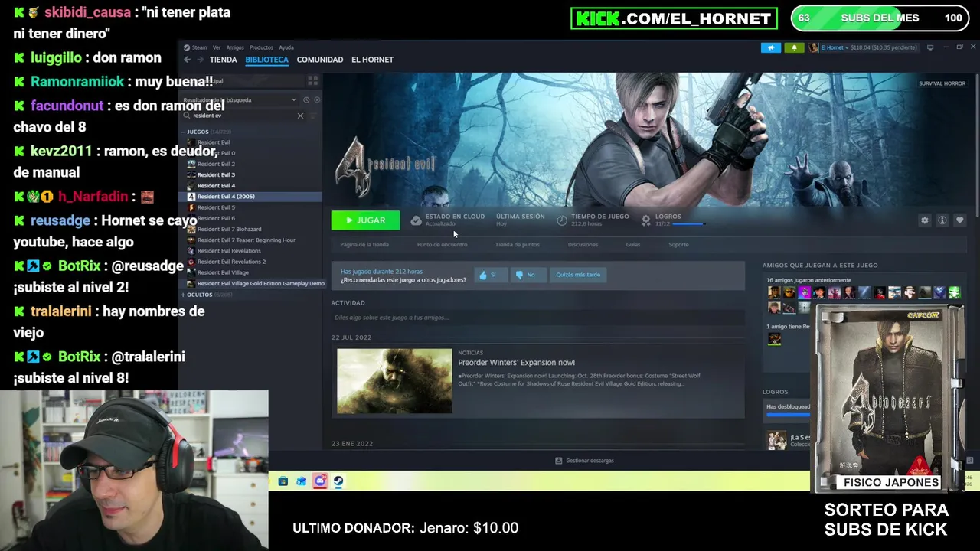Open advanced filter icon beside search
The height and width of the screenshot is (551, 980).
coord(313,116)
